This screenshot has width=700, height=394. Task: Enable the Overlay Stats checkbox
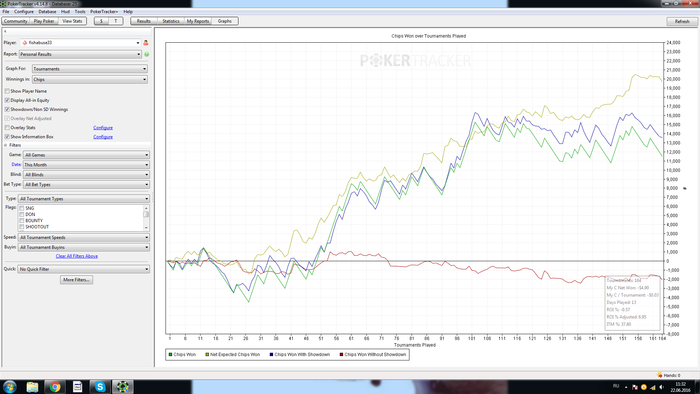7,128
